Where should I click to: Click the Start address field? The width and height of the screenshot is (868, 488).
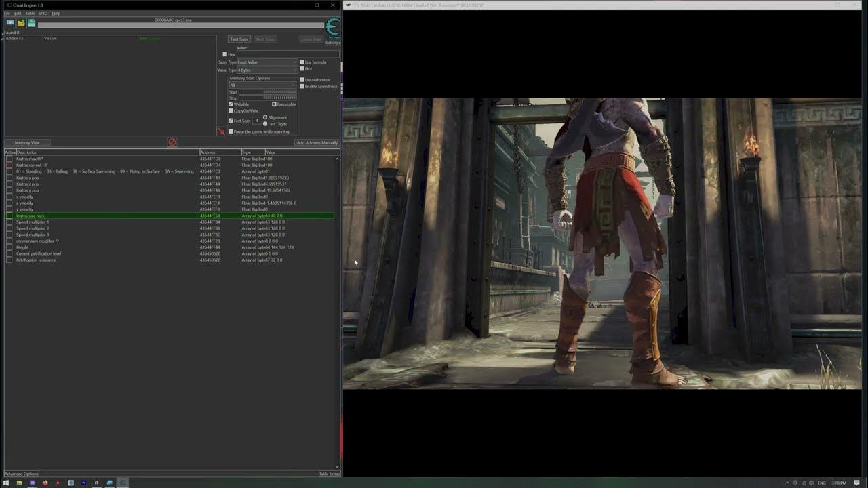click(x=268, y=92)
